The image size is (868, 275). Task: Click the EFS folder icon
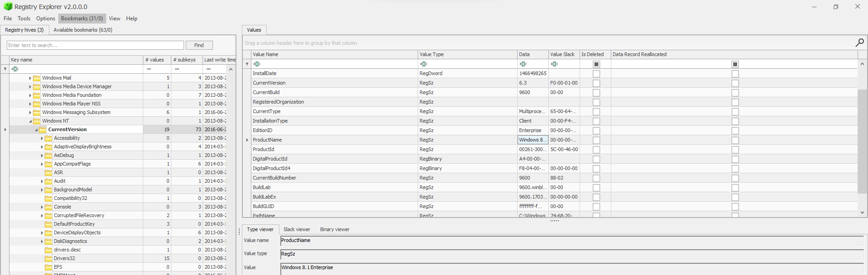[49, 267]
